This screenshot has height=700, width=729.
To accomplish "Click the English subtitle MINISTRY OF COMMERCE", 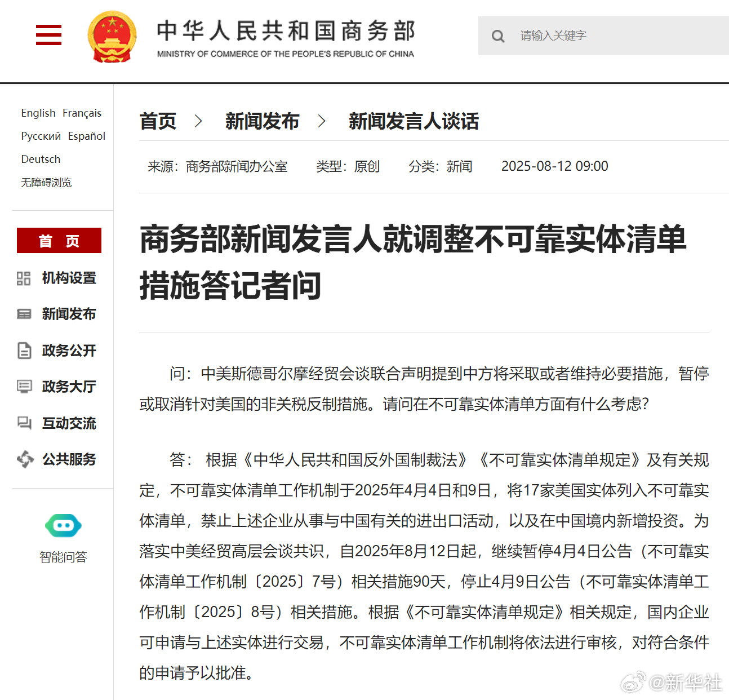I will coord(286,54).
